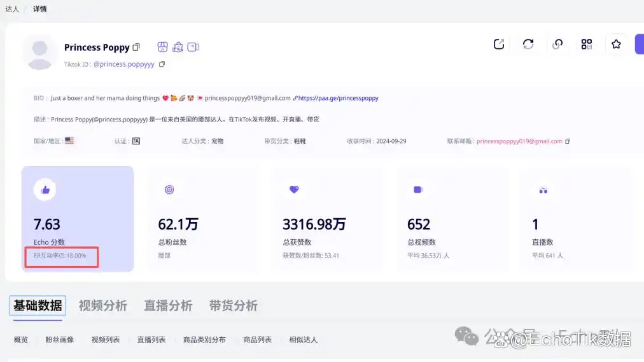Click the Echo 分数 score card
This screenshot has width=644, height=362.
tap(78, 219)
